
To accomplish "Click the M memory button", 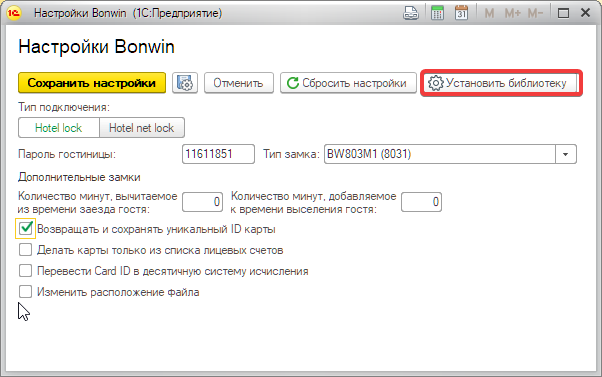I will tap(489, 13).
